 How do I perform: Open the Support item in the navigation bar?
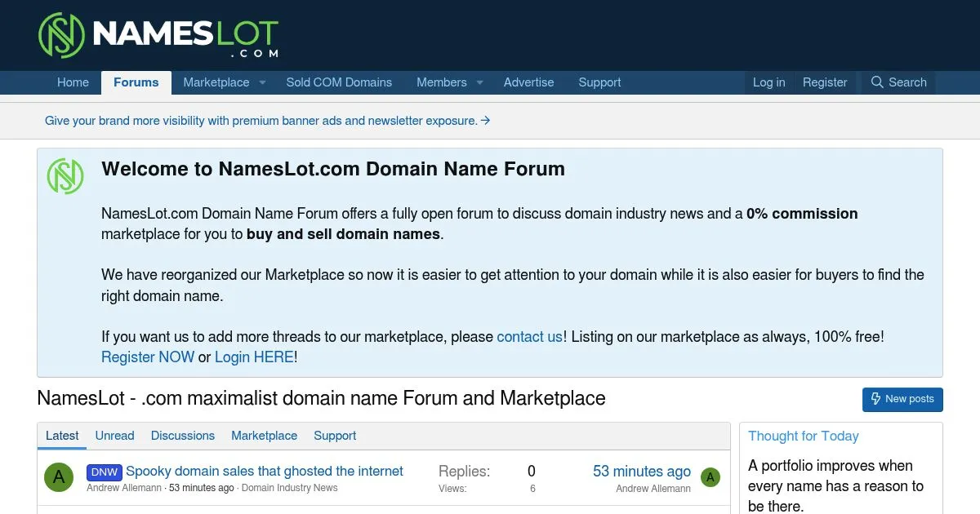(x=599, y=82)
